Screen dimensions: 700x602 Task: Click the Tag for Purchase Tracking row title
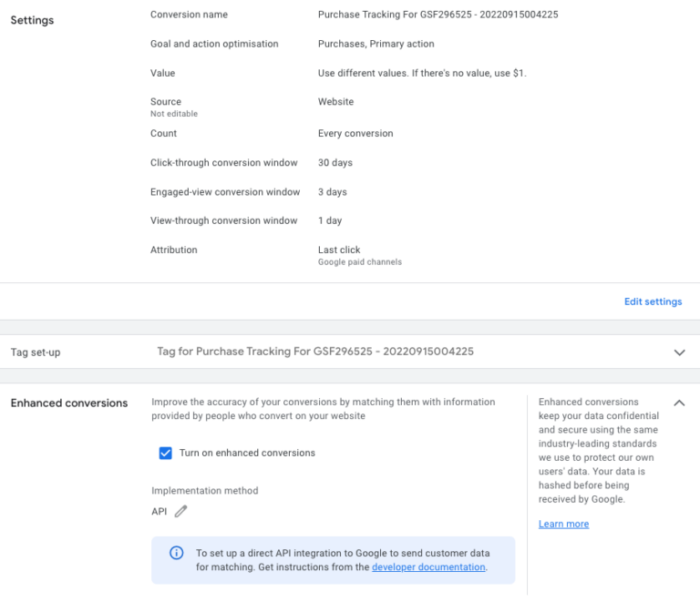click(x=315, y=352)
